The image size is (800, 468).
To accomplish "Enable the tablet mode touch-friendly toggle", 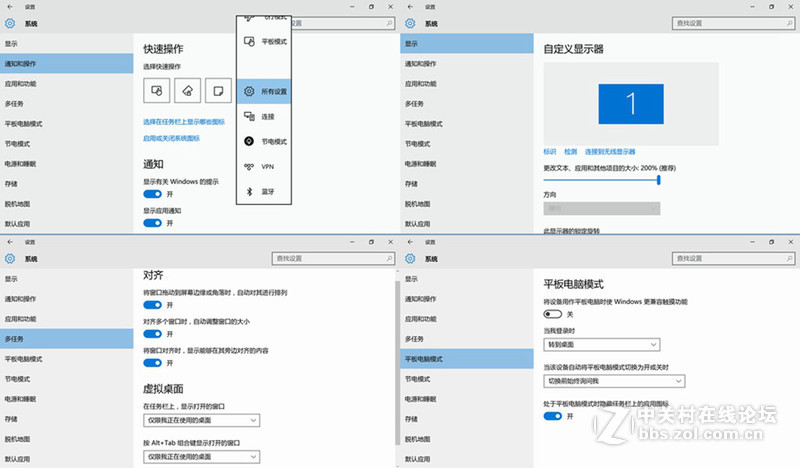I will click(553, 314).
